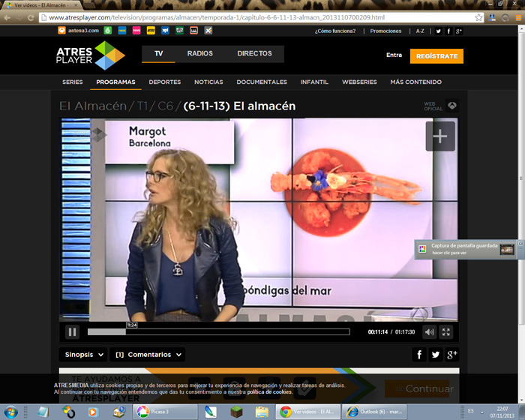This screenshot has width=525, height=420.
Task: Open the Web Oficial link icon
Action: coord(452,106)
